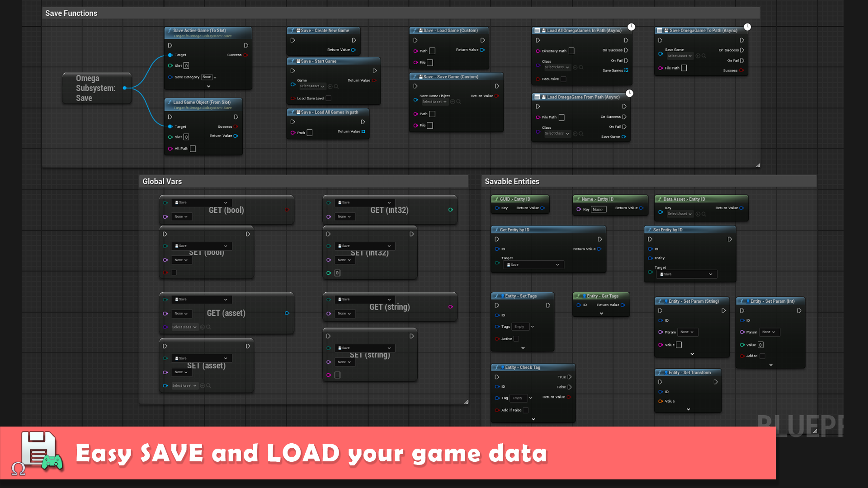Select the Global Vars comment header

click(x=303, y=181)
